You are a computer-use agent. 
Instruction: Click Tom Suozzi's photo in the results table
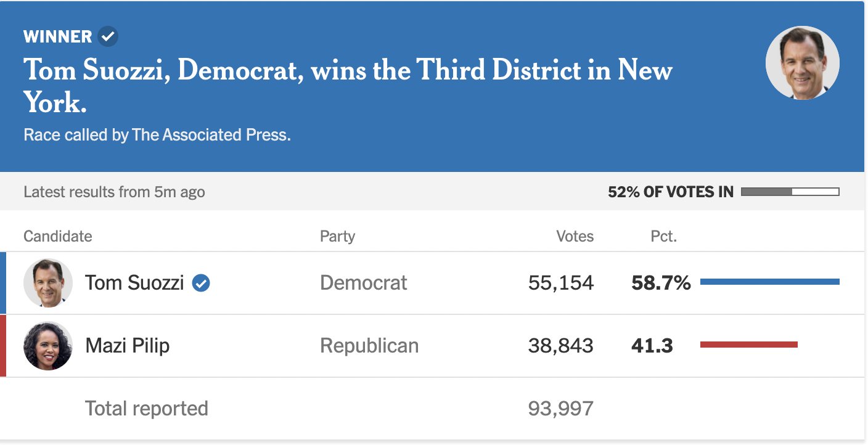coord(48,283)
